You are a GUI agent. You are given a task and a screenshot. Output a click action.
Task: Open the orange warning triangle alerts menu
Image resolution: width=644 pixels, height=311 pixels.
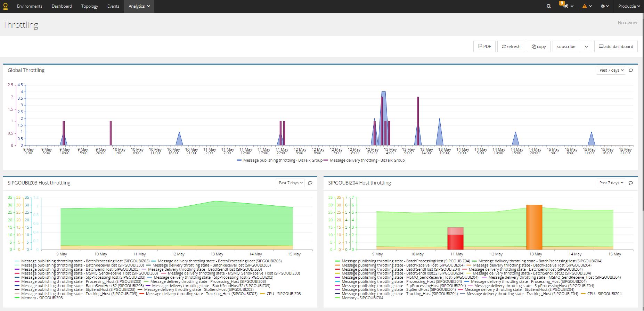pyautogui.click(x=587, y=6)
